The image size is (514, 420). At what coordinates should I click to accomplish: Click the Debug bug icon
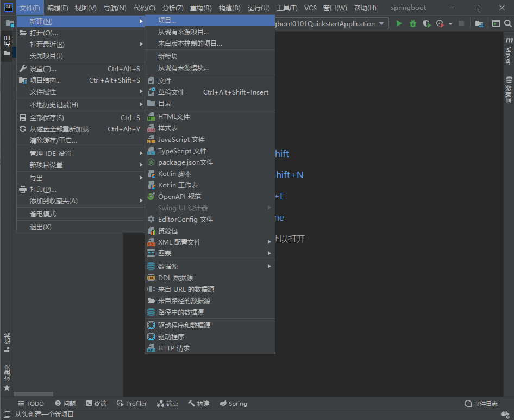coord(413,23)
